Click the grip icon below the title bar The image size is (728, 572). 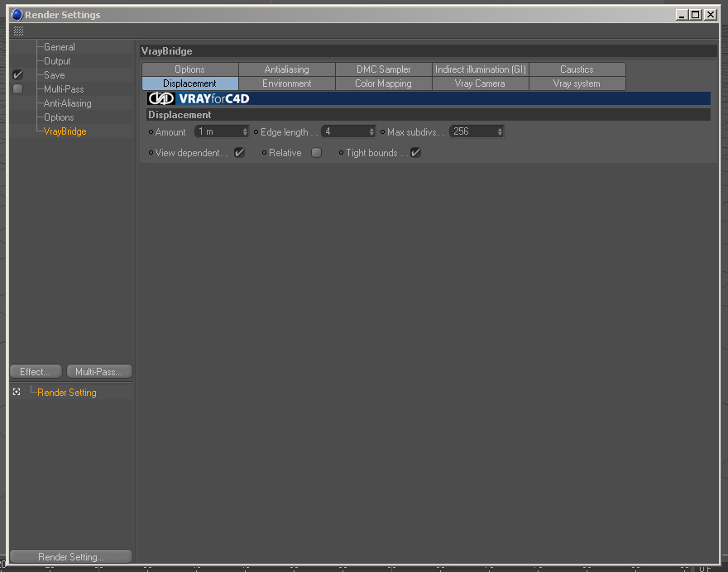click(18, 31)
